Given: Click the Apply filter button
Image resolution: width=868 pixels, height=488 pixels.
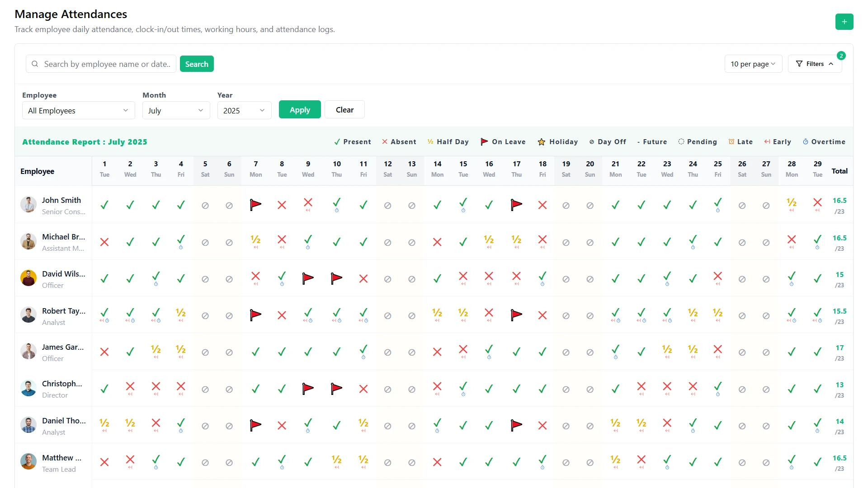Looking at the screenshot, I should point(300,109).
